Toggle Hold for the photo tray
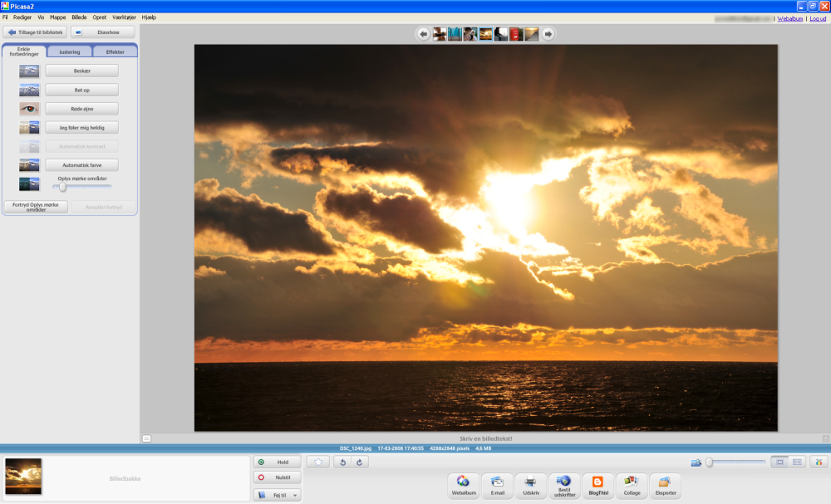This screenshot has width=831, height=504. (277, 462)
